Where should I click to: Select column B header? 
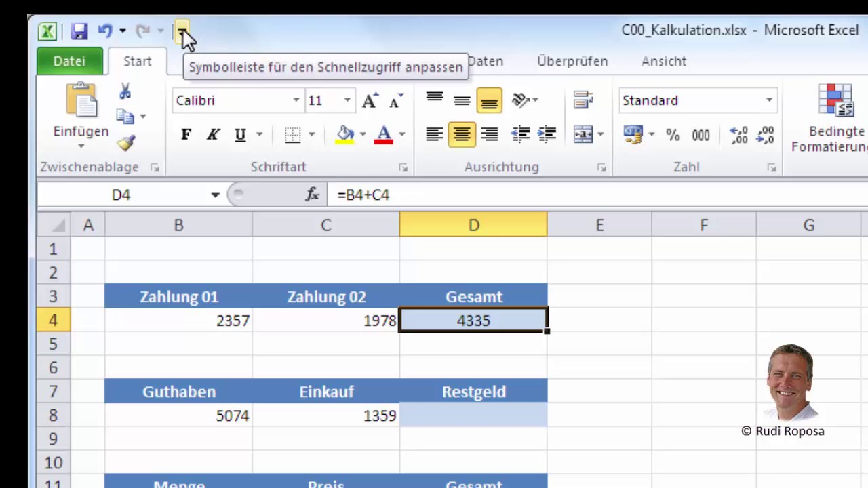[x=178, y=225]
